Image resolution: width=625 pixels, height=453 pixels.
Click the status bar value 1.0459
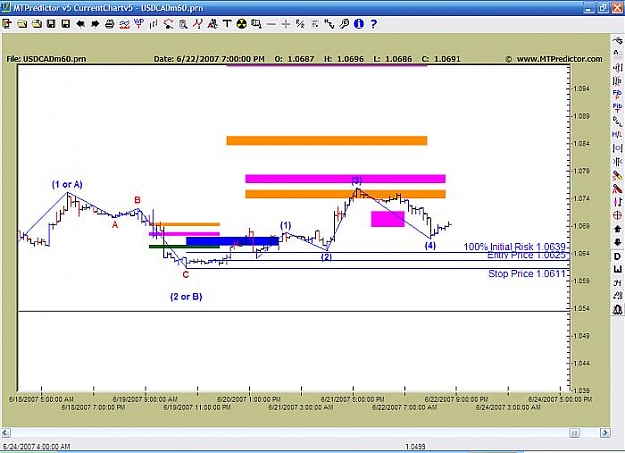pos(415,447)
